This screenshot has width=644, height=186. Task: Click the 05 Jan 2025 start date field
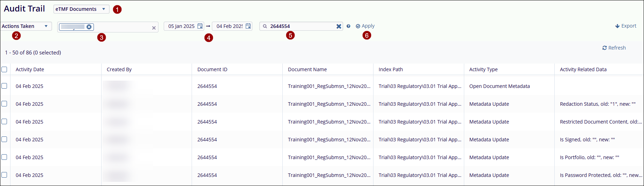coord(181,26)
